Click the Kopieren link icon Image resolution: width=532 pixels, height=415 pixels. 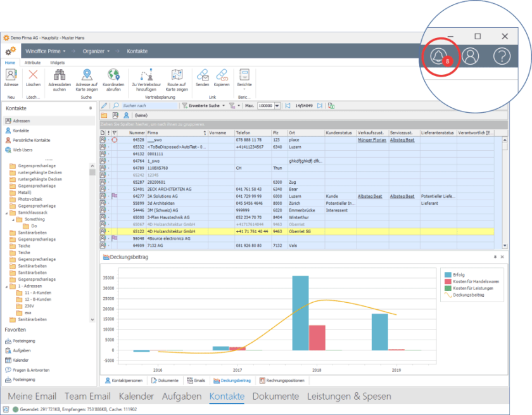pyautogui.click(x=222, y=75)
